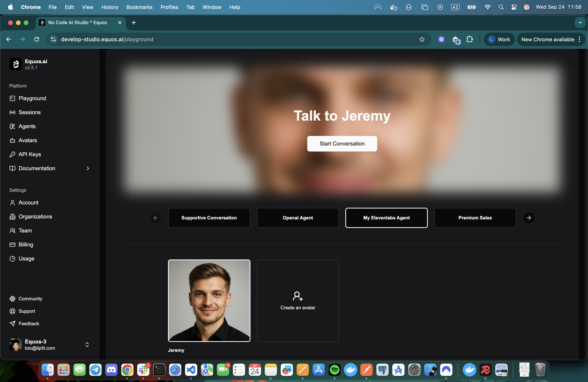The height and width of the screenshot is (382, 588).
Task: Open the Bookmarks menu in menu bar
Action: [139, 7]
